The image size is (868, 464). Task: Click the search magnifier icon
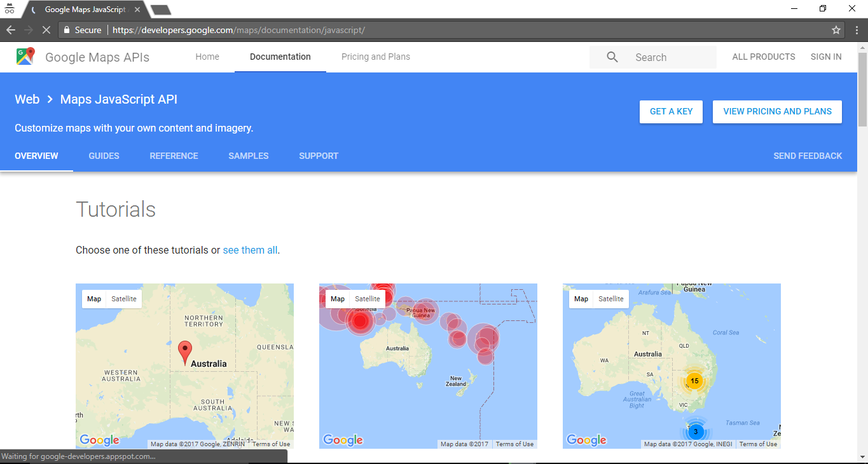pyautogui.click(x=612, y=57)
